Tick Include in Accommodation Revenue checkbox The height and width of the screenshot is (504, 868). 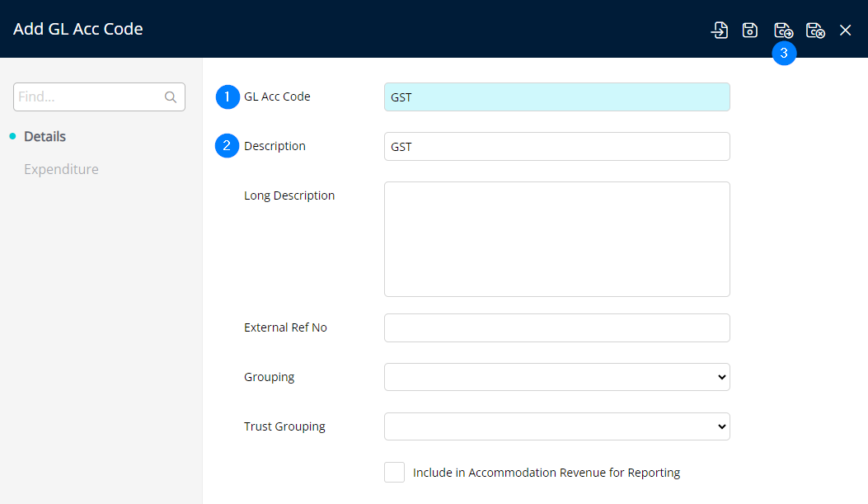click(x=394, y=473)
